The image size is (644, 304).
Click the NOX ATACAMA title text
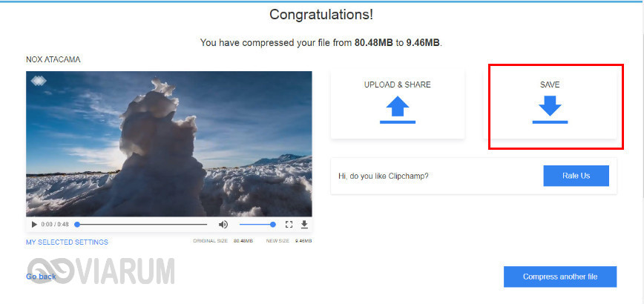[x=53, y=59]
